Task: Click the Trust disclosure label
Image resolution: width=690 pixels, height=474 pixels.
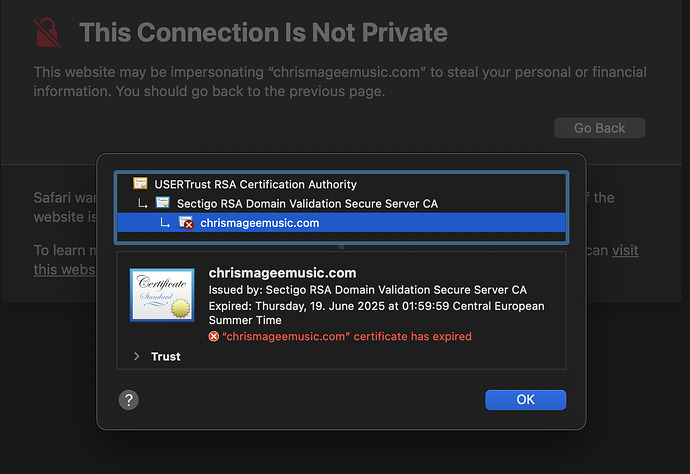Action: pyautogui.click(x=165, y=356)
